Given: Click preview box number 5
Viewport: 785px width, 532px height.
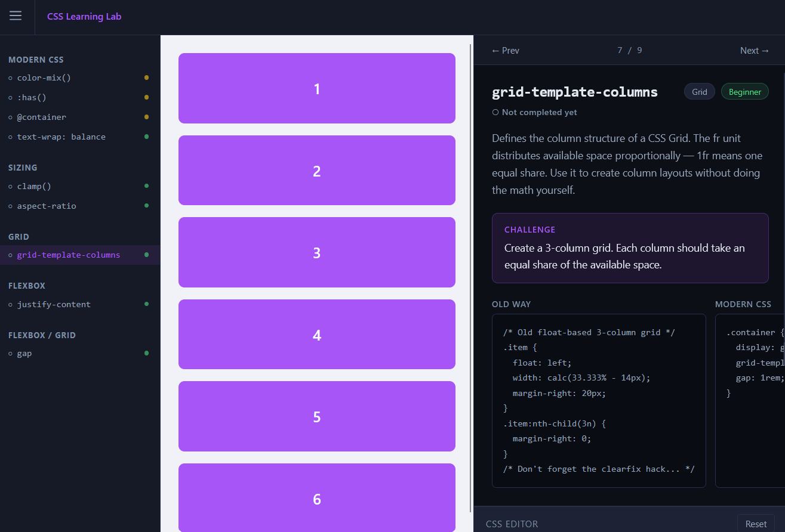Looking at the screenshot, I should (x=317, y=416).
